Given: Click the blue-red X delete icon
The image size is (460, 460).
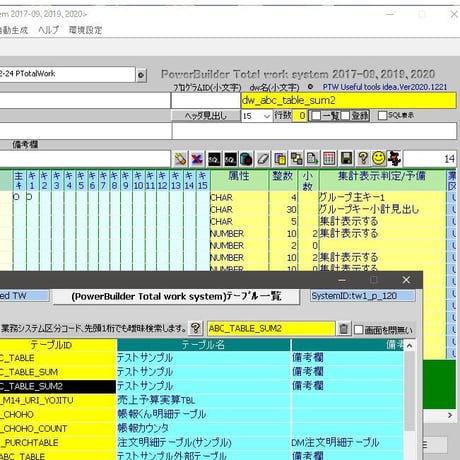Looking at the screenshot, I should [x=197, y=159].
